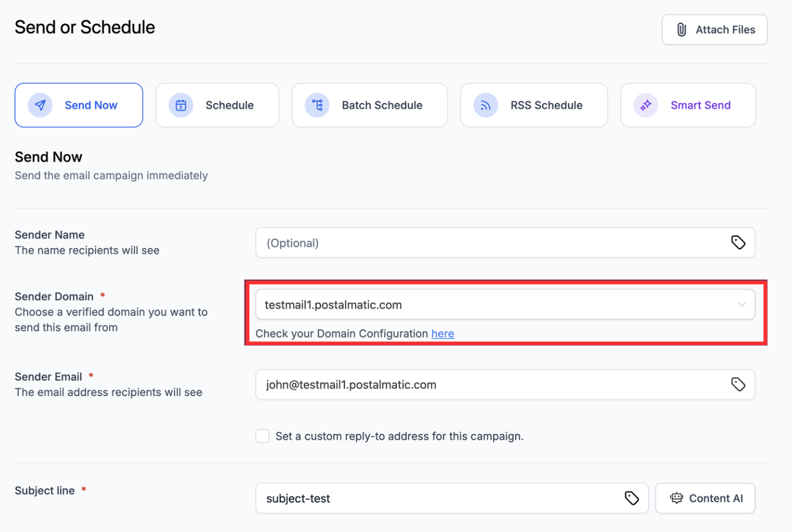
Task: Click the RSS Schedule feed icon
Action: 486,105
